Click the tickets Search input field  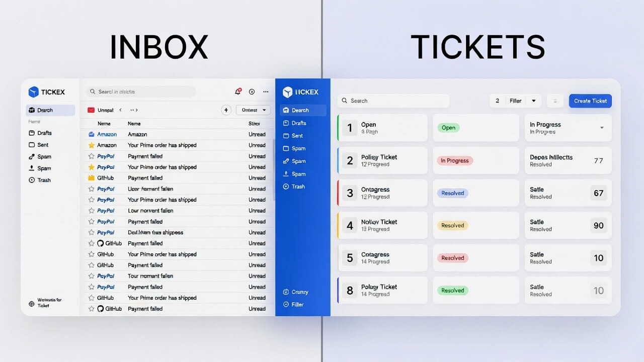pos(393,101)
